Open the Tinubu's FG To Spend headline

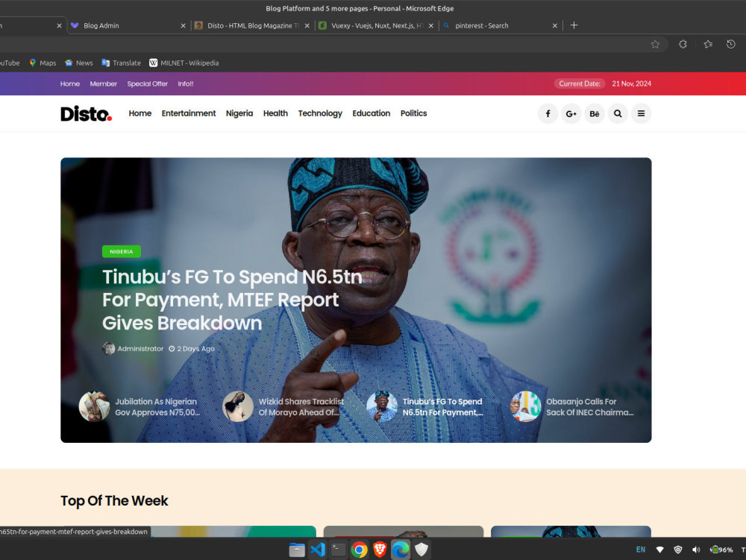pyautogui.click(x=232, y=300)
